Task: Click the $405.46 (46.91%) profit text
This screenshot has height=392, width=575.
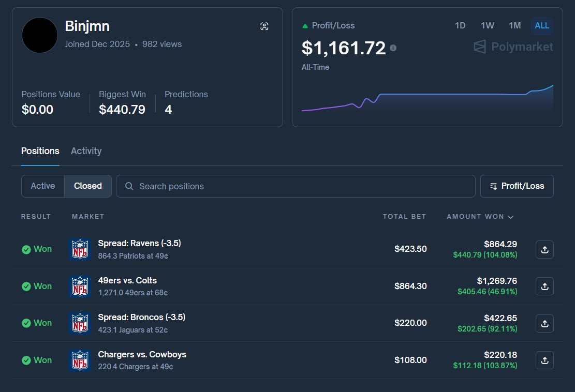Action: pyautogui.click(x=488, y=292)
